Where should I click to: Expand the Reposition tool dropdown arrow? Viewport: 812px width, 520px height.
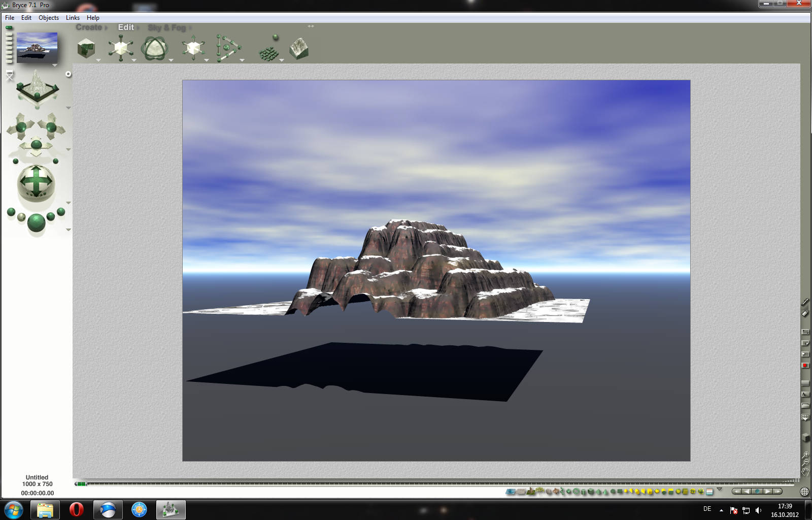pyautogui.click(x=207, y=60)
